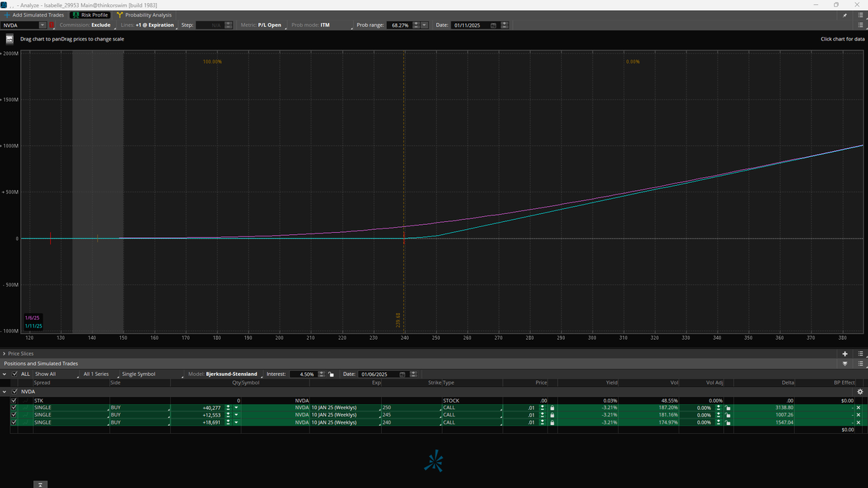
Task: Remove the 250 CALL simulated trade
Action: point(859,408)
